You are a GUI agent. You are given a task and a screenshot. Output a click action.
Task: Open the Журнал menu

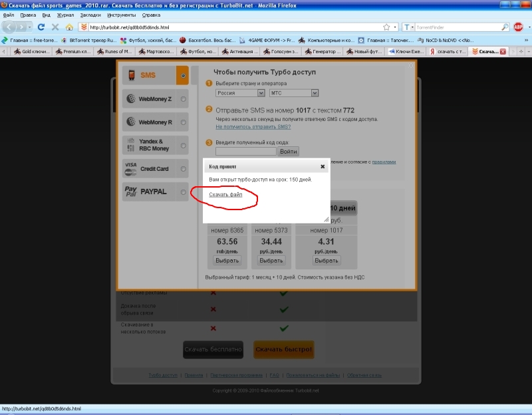pos(65,15)
